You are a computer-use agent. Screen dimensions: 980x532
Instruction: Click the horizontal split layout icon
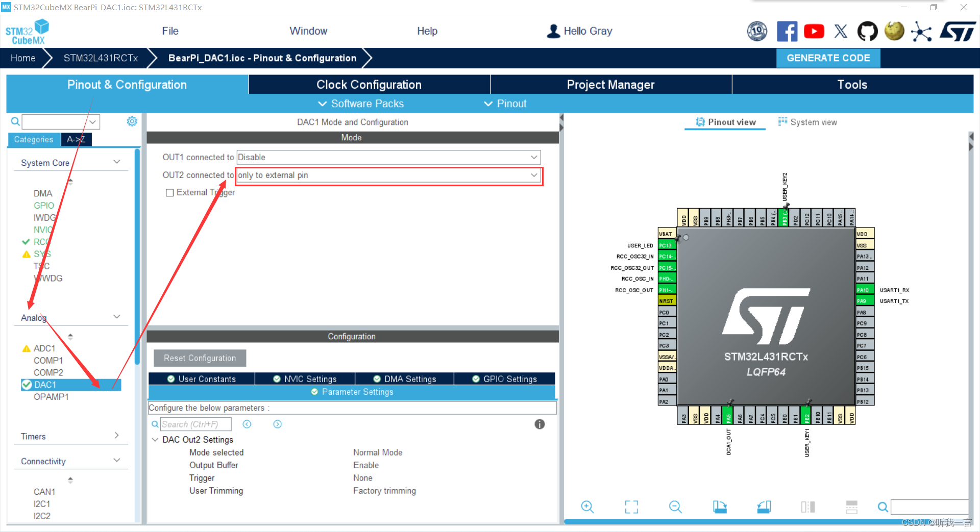[851, 506]
